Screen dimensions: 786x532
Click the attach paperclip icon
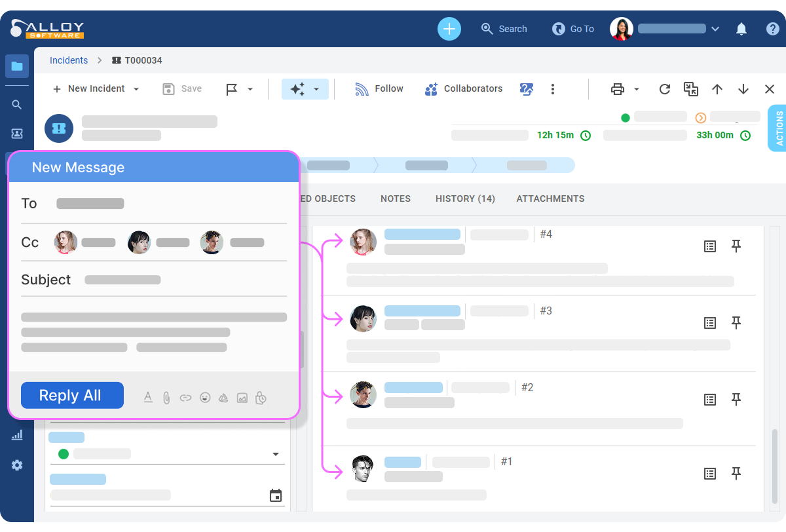pyautogui.click(x=166, y=397)
